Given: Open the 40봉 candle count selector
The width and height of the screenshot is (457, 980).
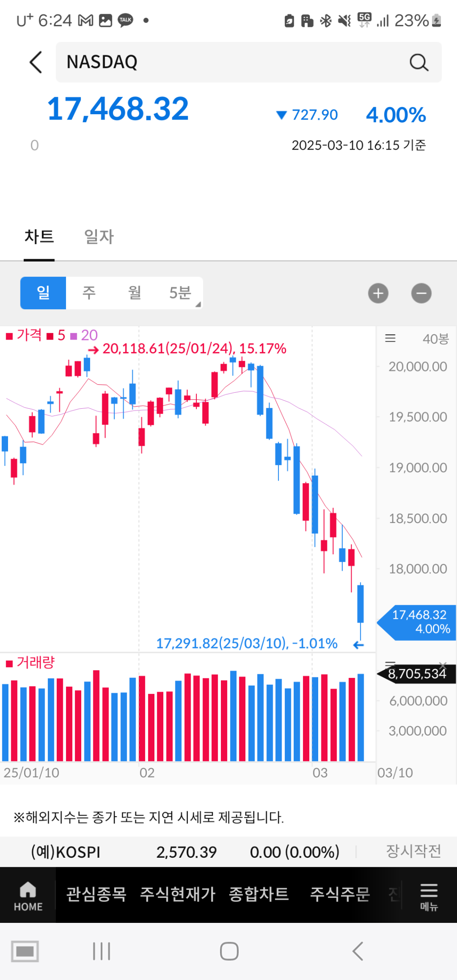Looking at the screenshot, I should tap(435, 339).
